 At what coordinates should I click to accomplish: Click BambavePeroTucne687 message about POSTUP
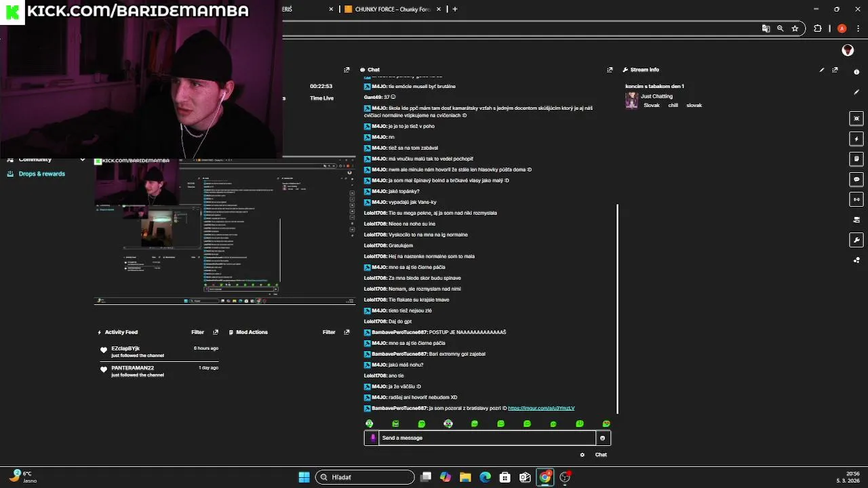point(435,332)
